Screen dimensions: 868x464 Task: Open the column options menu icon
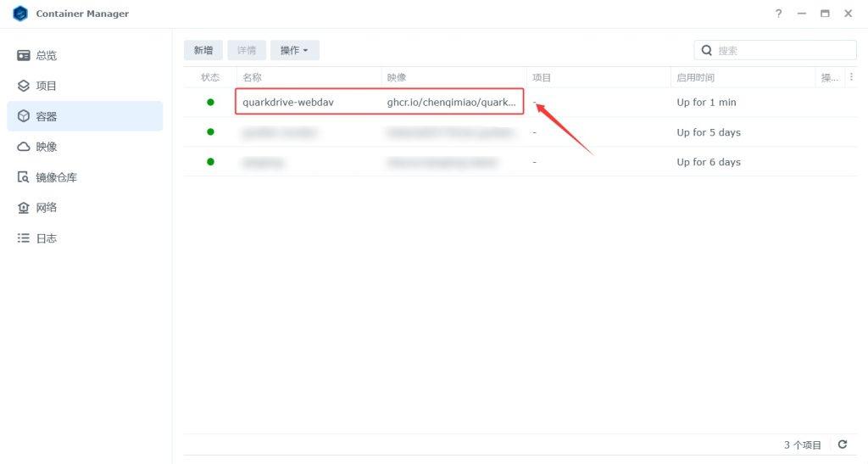point(852,77)
